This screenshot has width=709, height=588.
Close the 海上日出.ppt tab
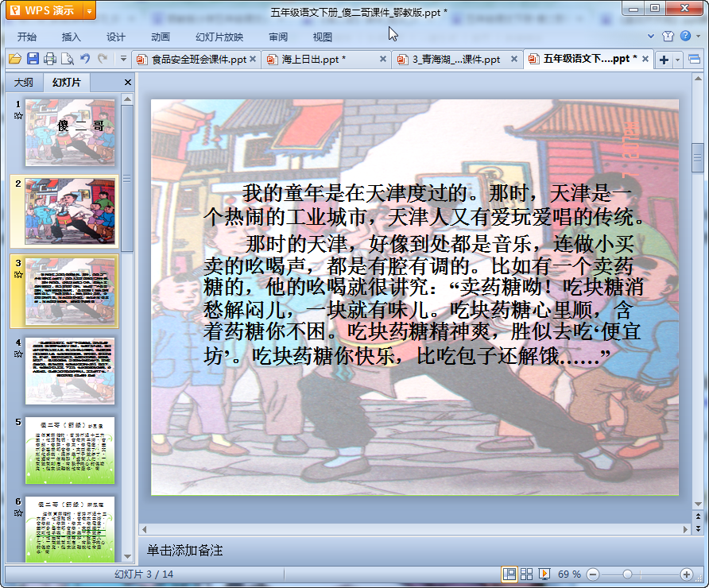point(383,59)
